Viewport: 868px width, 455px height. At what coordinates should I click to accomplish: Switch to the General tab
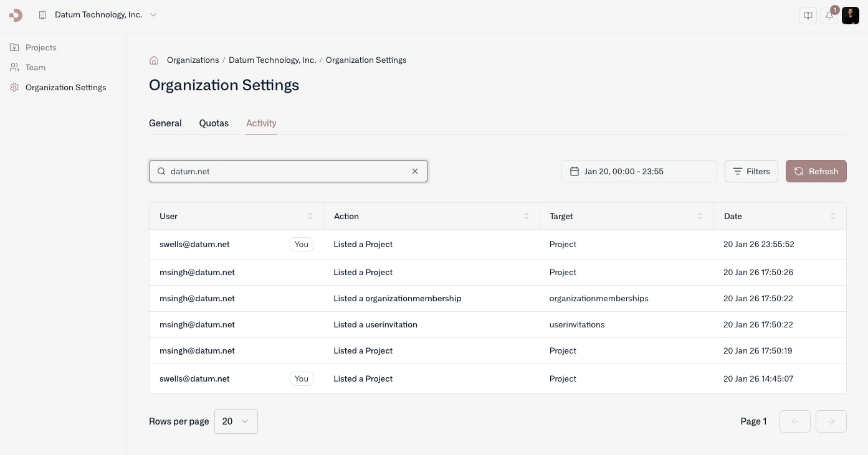point(165,123)
